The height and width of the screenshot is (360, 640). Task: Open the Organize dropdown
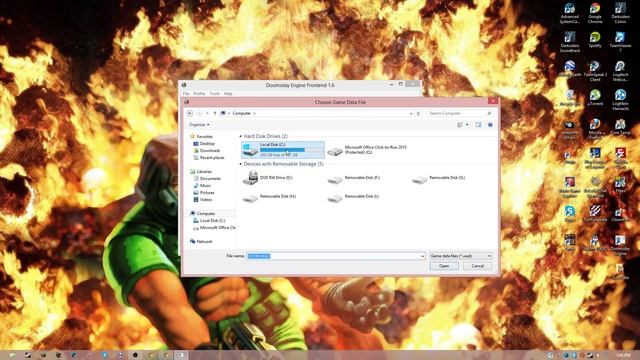pos(199,124)
